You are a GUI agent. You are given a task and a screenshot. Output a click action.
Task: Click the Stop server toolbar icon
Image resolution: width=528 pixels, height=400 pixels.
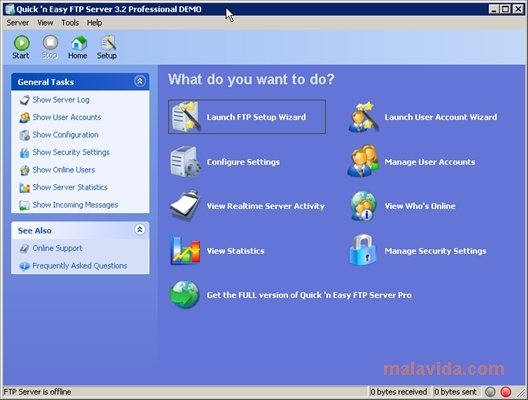[50, 43]
